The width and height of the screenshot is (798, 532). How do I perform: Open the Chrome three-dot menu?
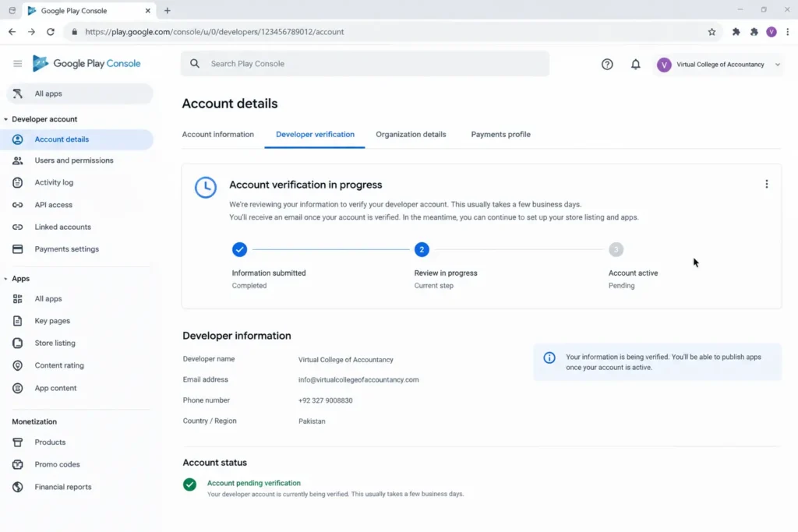coord(788,32)
